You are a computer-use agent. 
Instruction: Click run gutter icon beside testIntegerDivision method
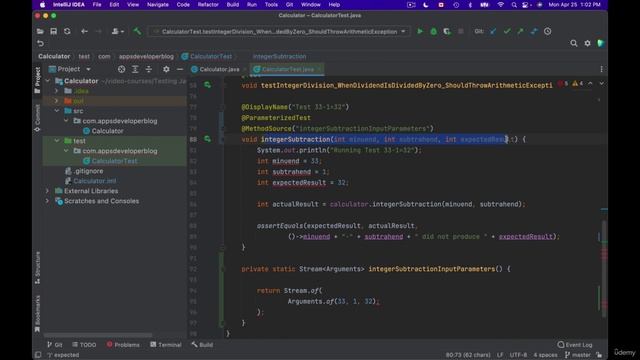[207, 85]
